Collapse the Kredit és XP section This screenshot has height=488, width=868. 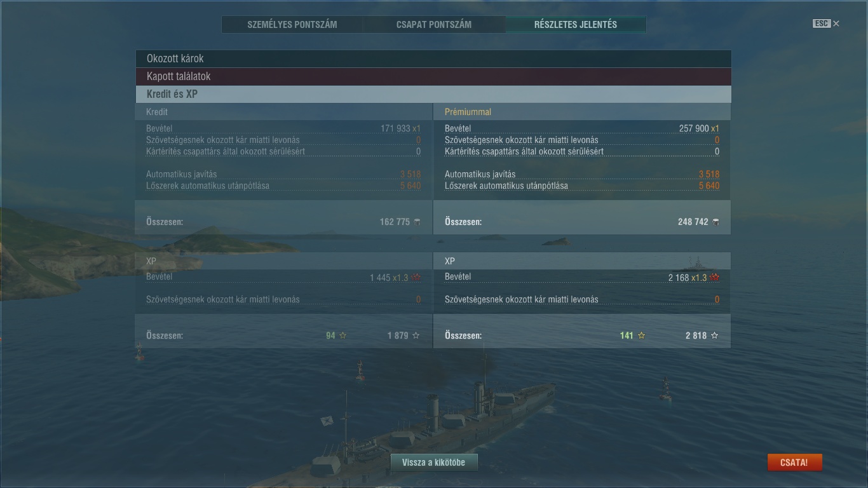pos(433,94)
